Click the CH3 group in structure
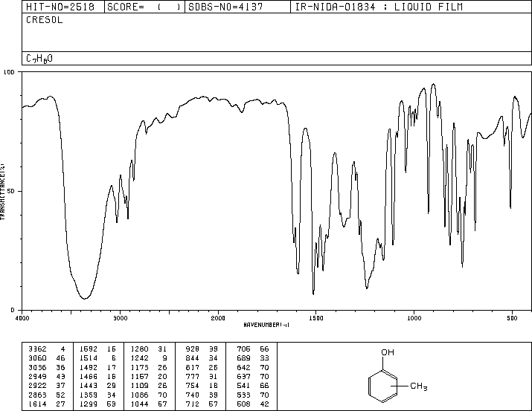Screen dimensions: 532x411 [x=419, y=386]
